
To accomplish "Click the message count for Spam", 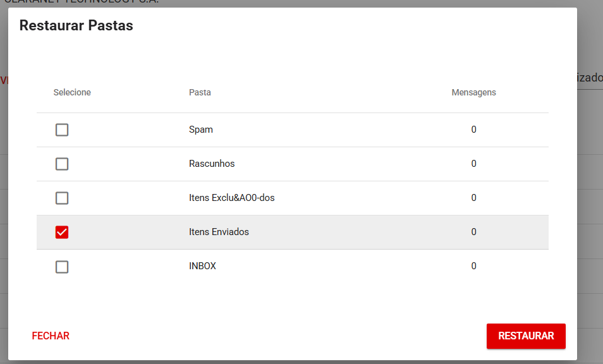I will 473,130.
